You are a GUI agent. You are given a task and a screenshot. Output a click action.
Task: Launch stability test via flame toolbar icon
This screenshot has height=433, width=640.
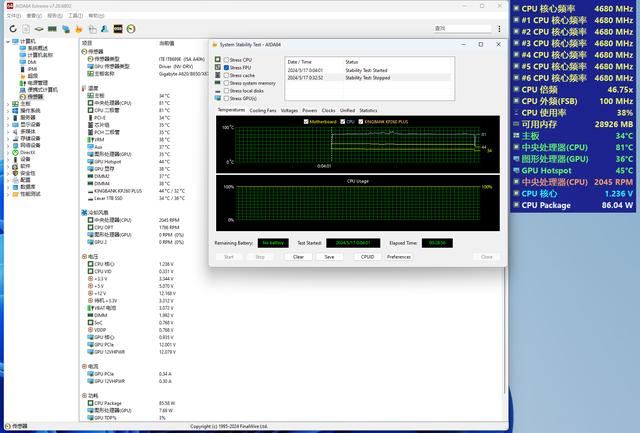coord(79,29)
